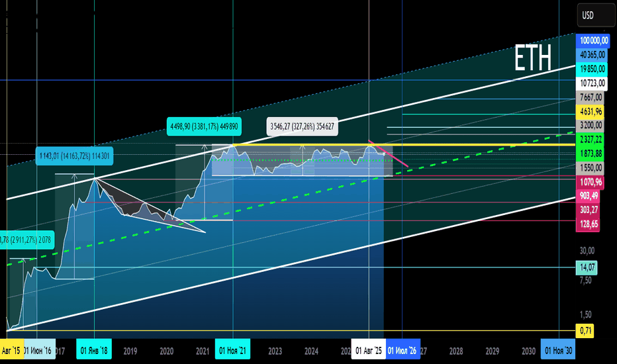Select the 7 667,00 price axis label
This screenshot has width=617, height=364.
pos(591,97)
